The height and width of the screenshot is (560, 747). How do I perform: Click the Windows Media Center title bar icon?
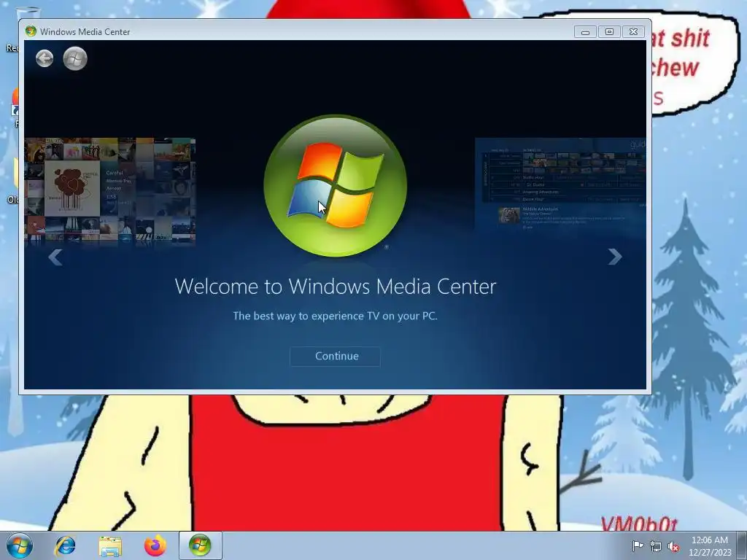[x=31, y=31]
